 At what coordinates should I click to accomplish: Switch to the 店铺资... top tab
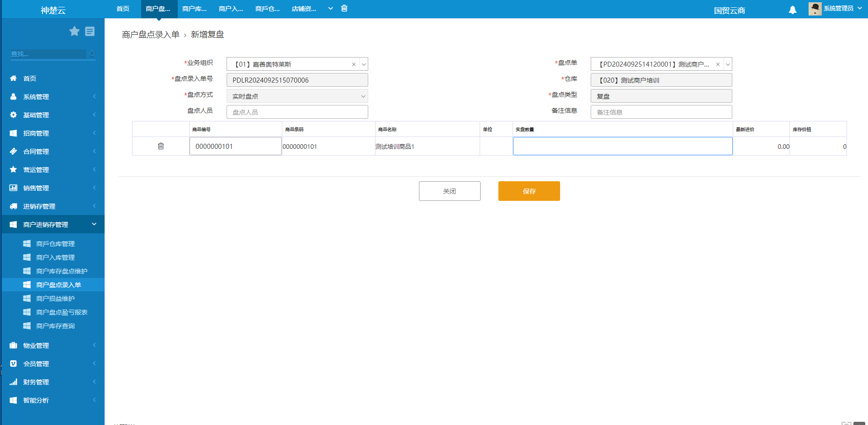coord(304,9)
